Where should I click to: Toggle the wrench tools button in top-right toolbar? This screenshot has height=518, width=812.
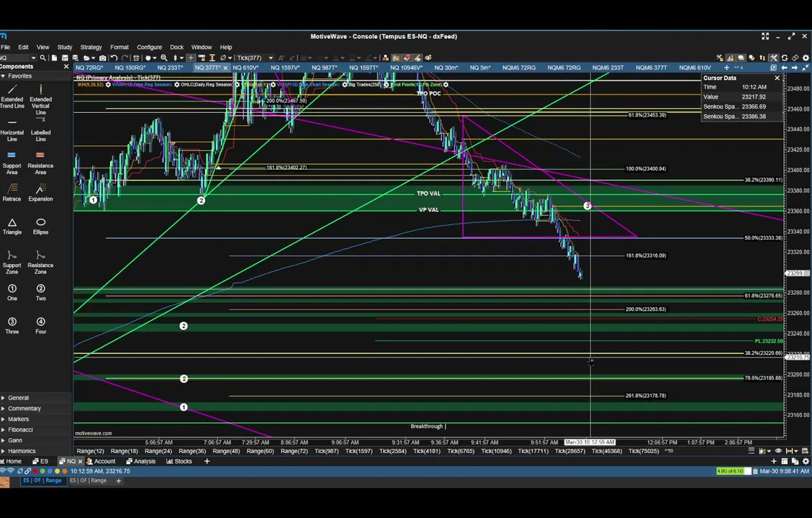pyautogui.click(x=774, y=58)
